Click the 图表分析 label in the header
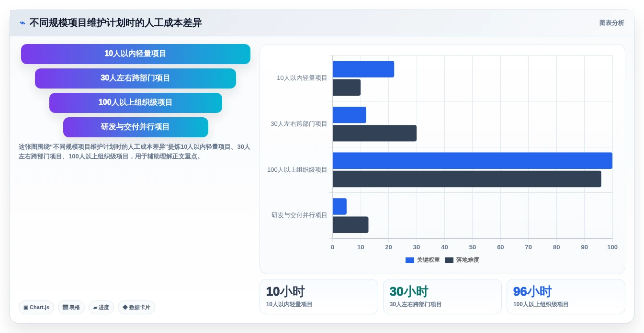This screenshot has width=644, height=333. [611, 23]
